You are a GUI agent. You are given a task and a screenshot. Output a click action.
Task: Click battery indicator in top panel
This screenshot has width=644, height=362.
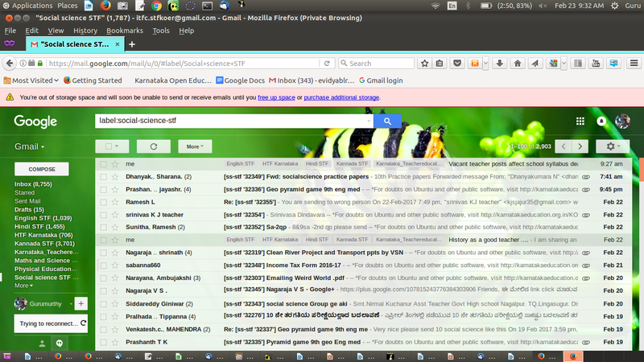click(486, 6)
